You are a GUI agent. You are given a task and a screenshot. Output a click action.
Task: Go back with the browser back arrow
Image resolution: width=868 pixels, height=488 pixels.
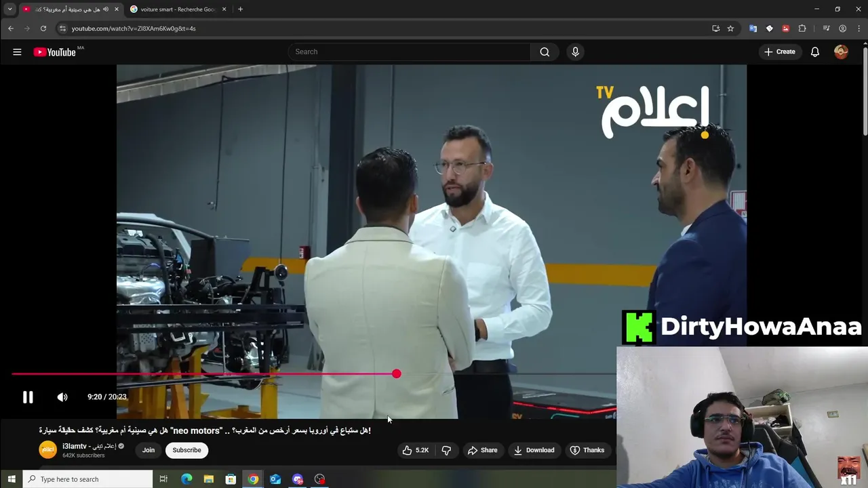point(11,28)
